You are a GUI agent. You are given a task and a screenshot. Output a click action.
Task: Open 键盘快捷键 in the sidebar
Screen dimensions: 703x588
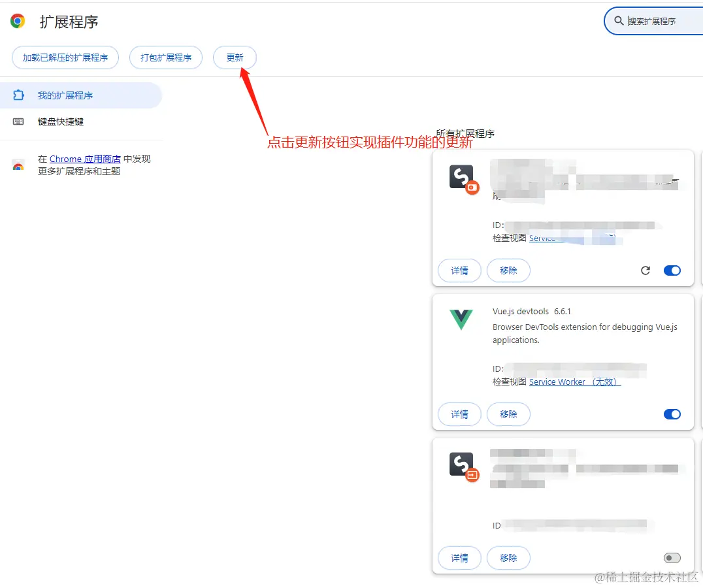81,122
